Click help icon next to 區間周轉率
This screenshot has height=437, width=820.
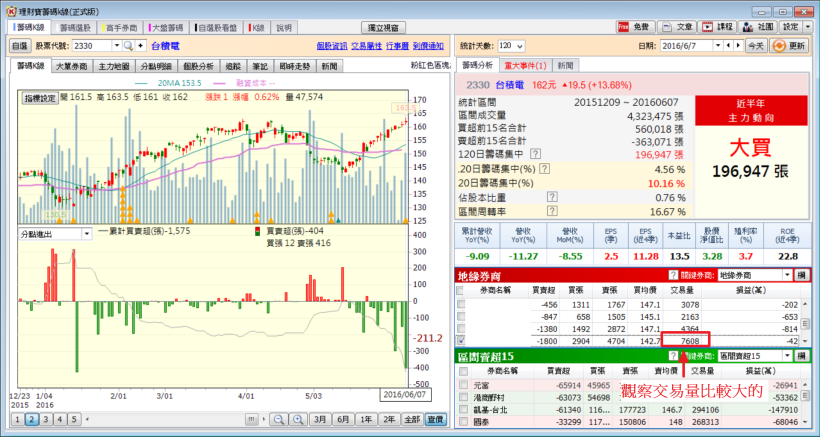click(x=551, y=212)
